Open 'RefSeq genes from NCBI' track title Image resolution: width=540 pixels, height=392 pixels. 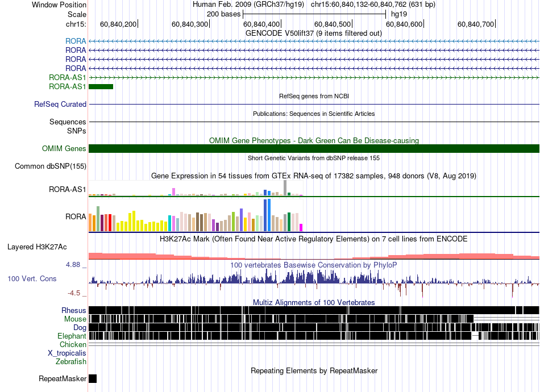[314, 96]
